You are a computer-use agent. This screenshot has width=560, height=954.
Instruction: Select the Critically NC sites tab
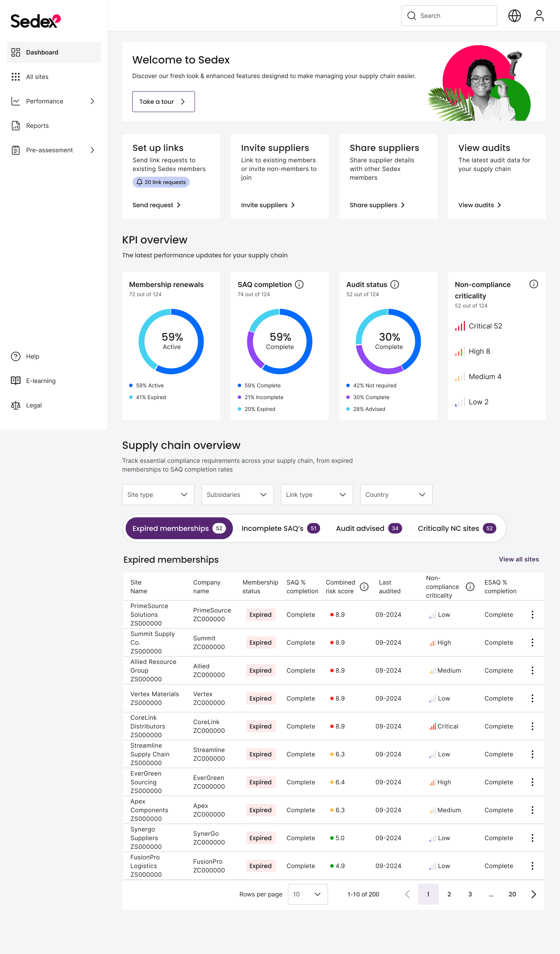[x=456, y=528]
